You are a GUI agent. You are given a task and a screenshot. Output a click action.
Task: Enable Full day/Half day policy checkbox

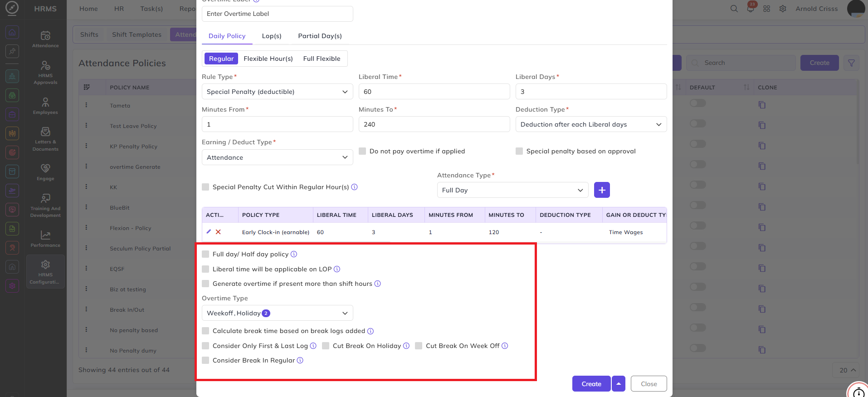pos(205,254)
